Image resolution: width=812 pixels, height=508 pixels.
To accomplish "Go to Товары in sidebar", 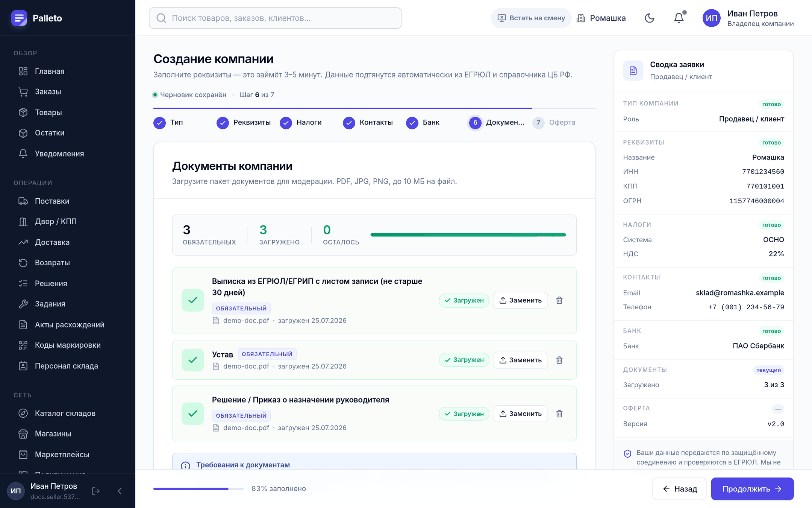I will pos(68,112).
